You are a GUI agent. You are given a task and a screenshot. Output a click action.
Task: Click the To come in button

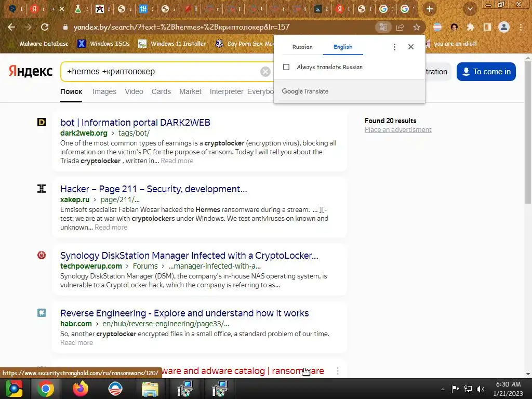(x=486, y=72)
